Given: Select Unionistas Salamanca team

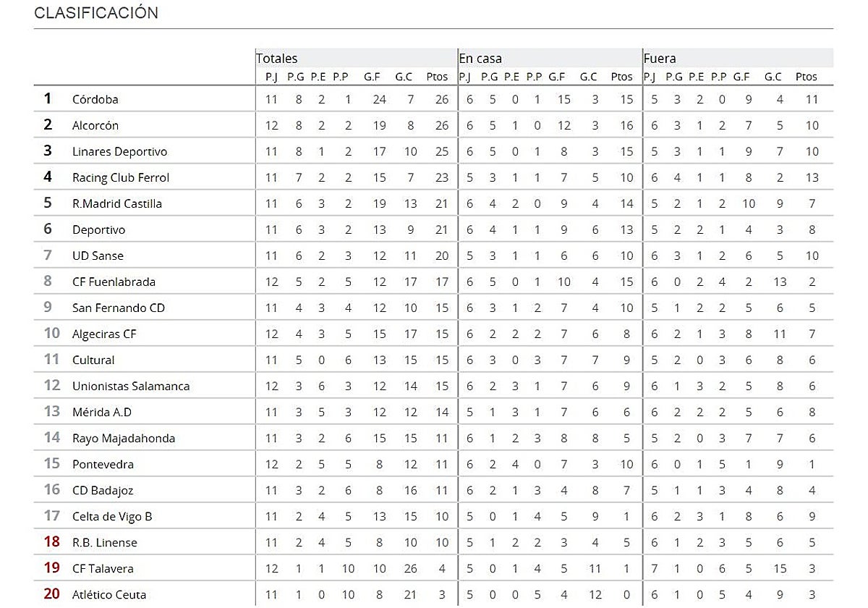Looking at the screenshot, I should 131,386.
